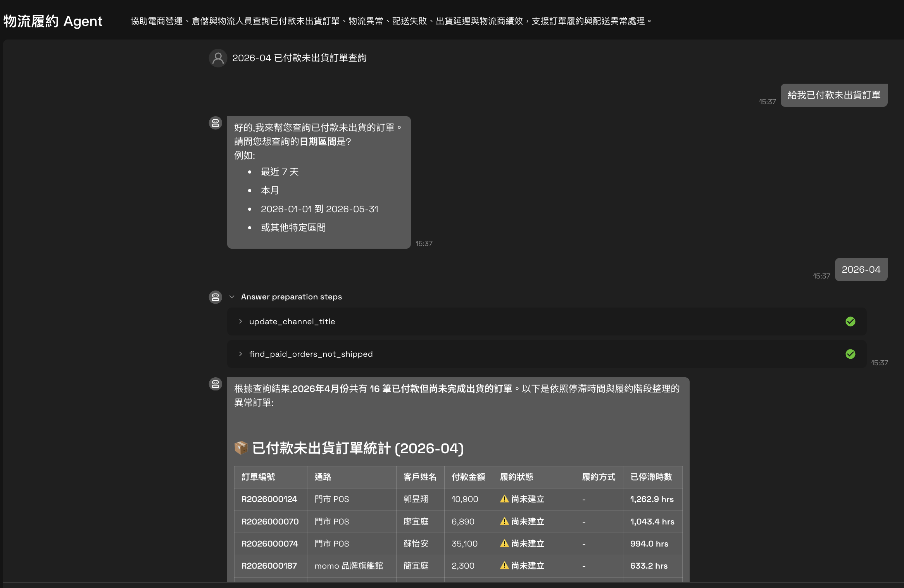Click the payment amount 6,890
This screenshot has width=904, height=588.
click(463, 521)
